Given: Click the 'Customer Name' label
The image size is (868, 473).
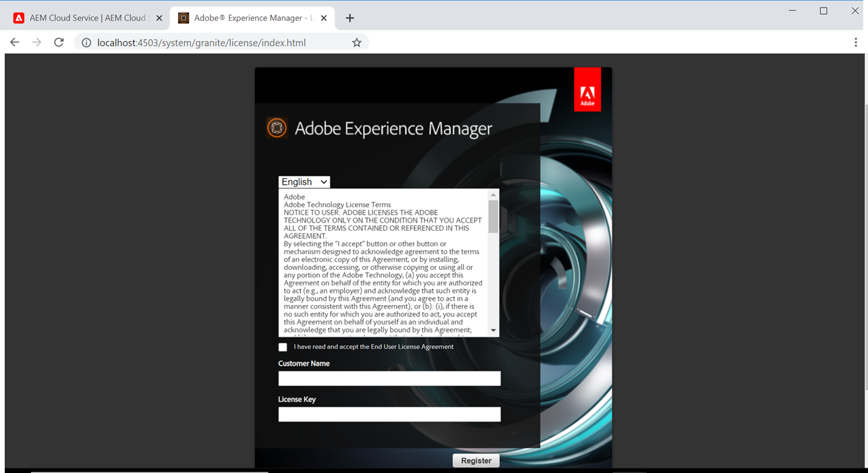Looking at the screenshot, I should [304, 364].
